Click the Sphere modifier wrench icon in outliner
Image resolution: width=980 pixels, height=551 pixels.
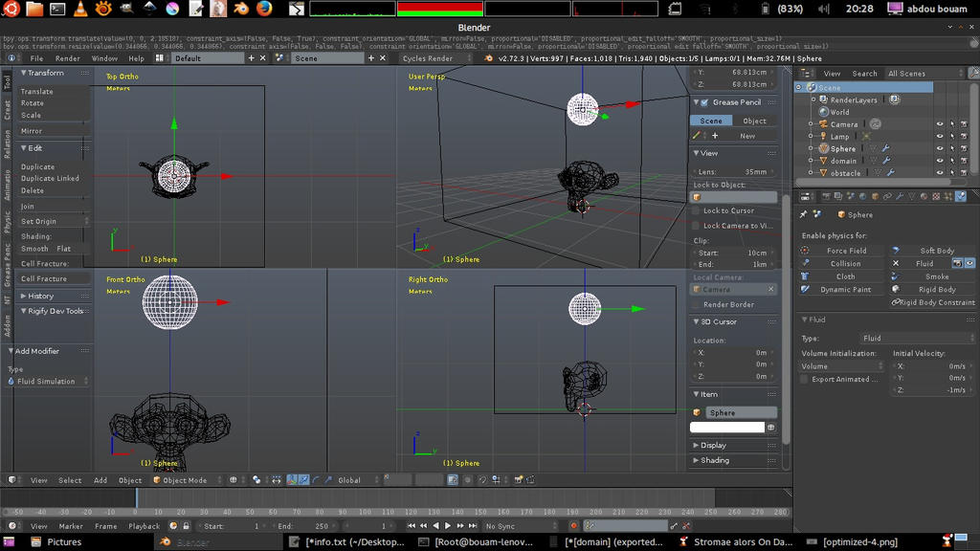[x=885, y=148]
